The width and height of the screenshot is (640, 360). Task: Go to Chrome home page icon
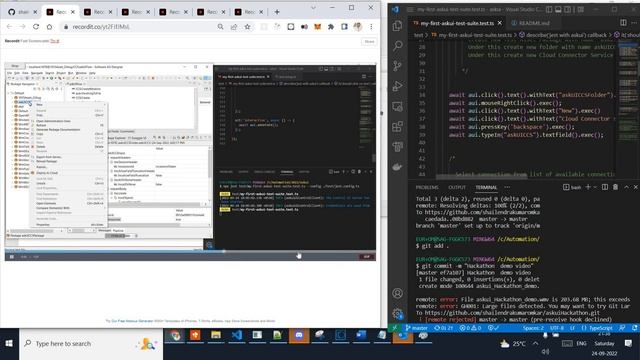click(49, 27)
